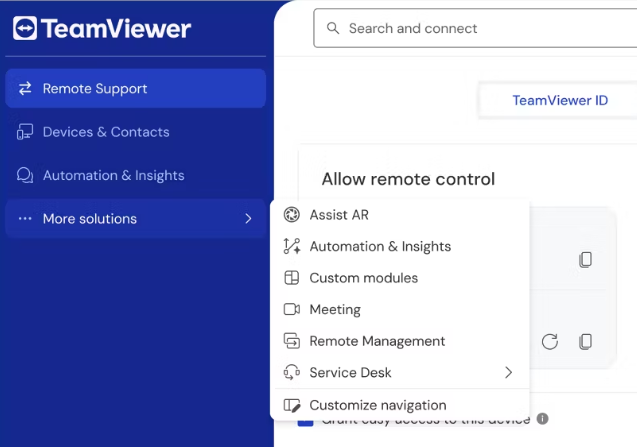Copy the ID with the upper copy icon

pyautogui.click(x=585, y=260)
